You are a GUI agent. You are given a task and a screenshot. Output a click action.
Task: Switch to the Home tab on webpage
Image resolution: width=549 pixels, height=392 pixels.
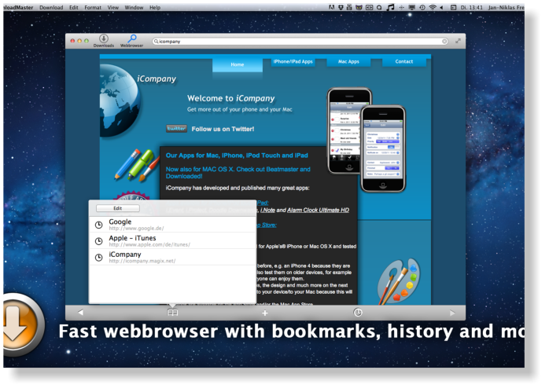coord(238,64)
